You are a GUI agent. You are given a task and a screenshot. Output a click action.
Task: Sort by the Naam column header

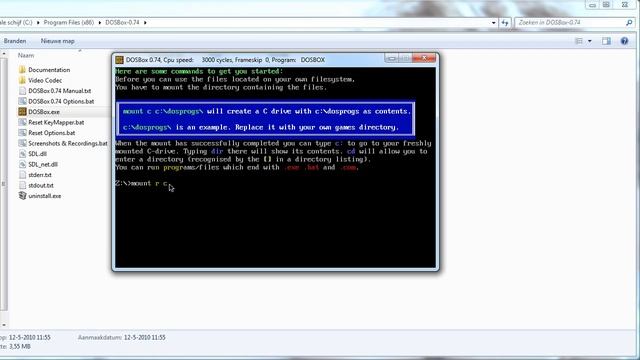pos(26,55)
